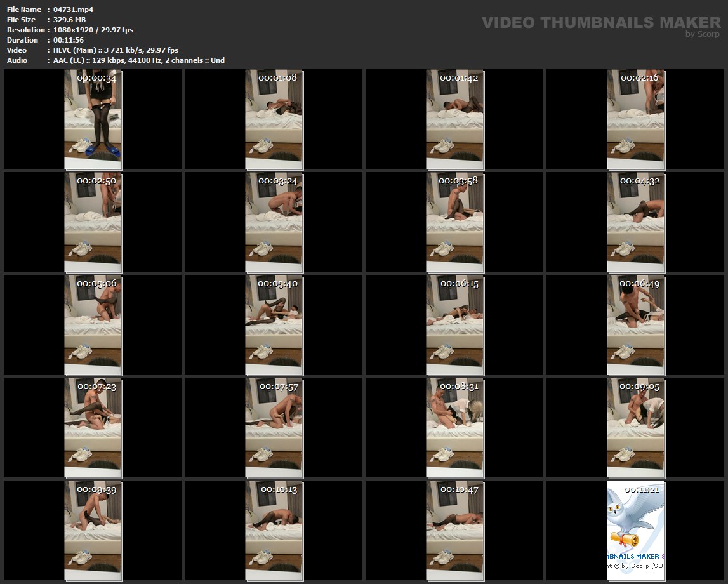728x584 pixels.
Task: Select the thumbnail marked 00:05:06
Action: click(93, 325)
